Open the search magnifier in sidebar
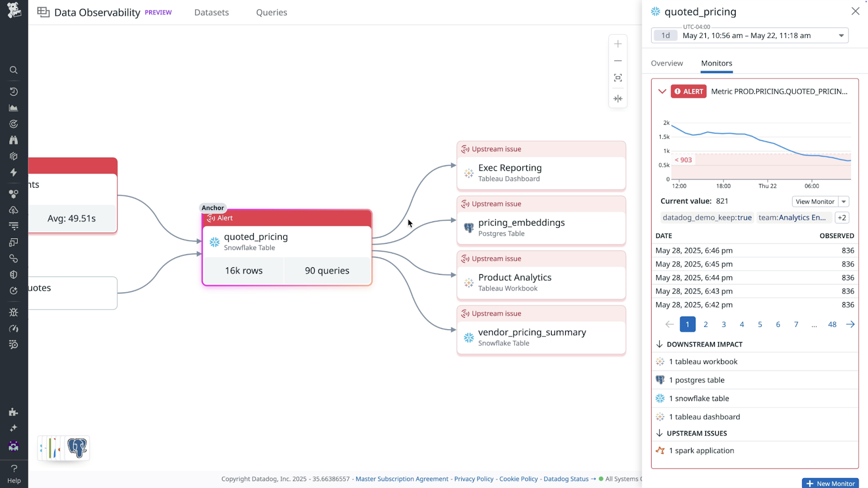 pyautogui.click(x=14, y=70)
